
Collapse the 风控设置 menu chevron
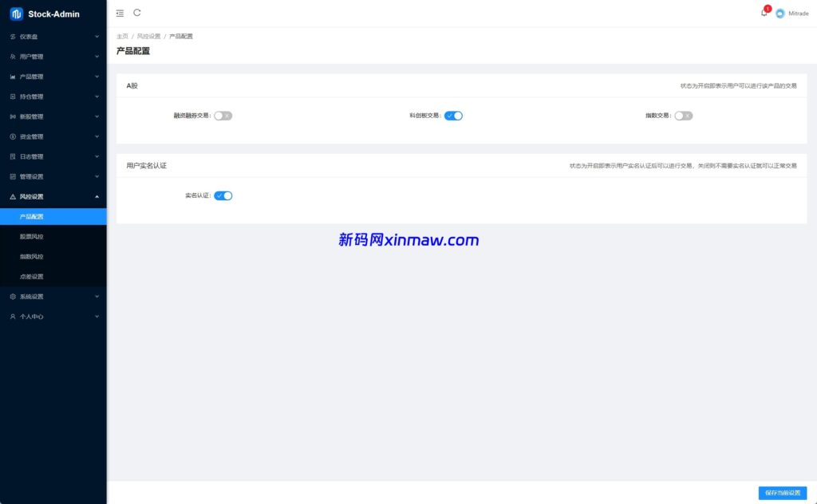(x=97, y=197)
